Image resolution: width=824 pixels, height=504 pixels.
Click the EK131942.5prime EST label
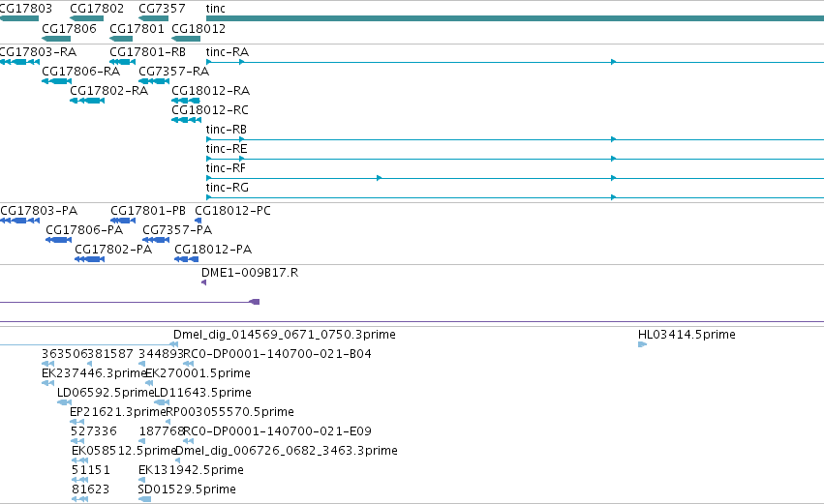coord(192,470)
